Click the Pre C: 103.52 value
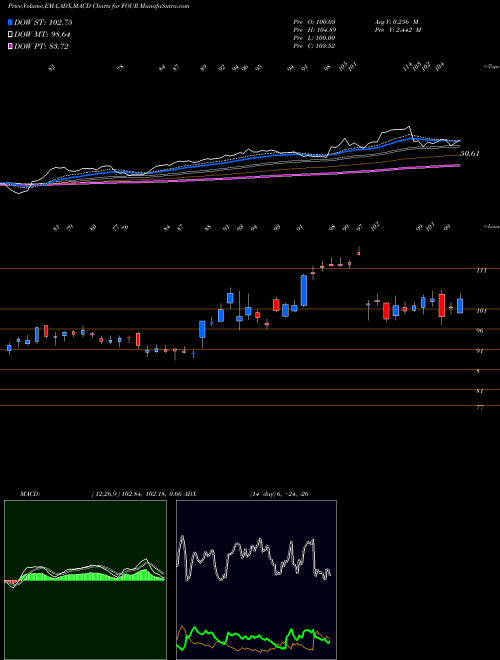 coord(314,46)
